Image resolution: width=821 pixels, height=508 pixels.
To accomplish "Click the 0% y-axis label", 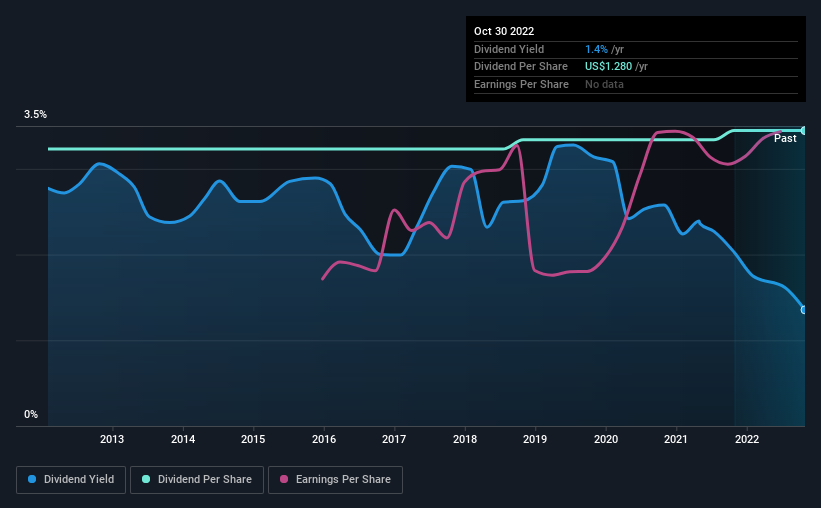I will tap(31, 414).
